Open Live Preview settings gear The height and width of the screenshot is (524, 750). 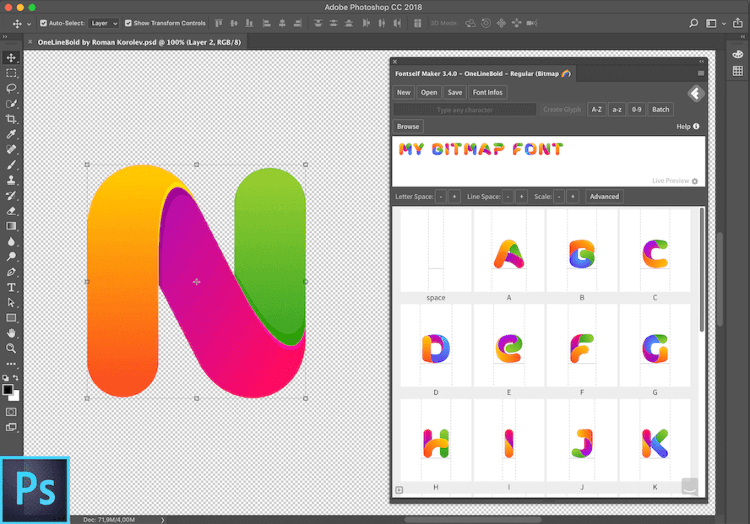(695, 181)
